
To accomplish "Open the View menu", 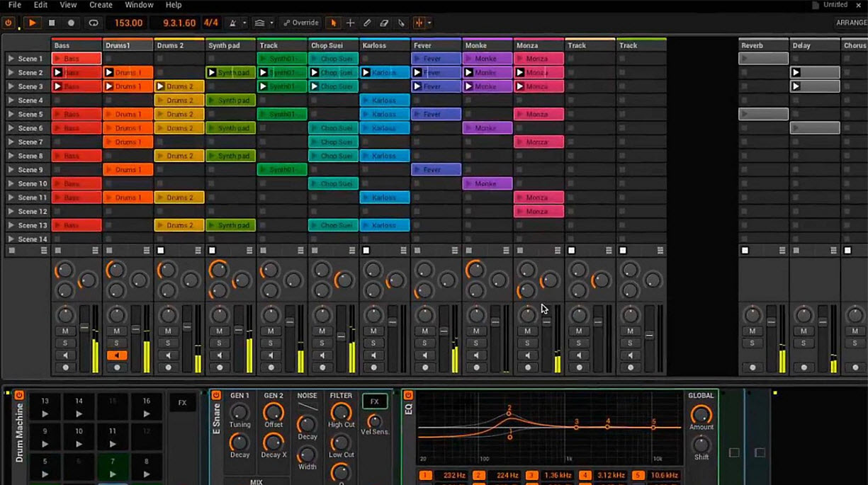I will (x=67, y=5).
